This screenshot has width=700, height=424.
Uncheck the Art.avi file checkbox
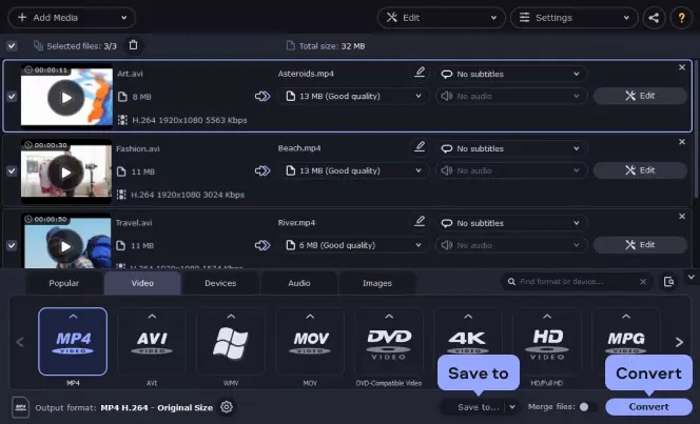coord(11,96)
